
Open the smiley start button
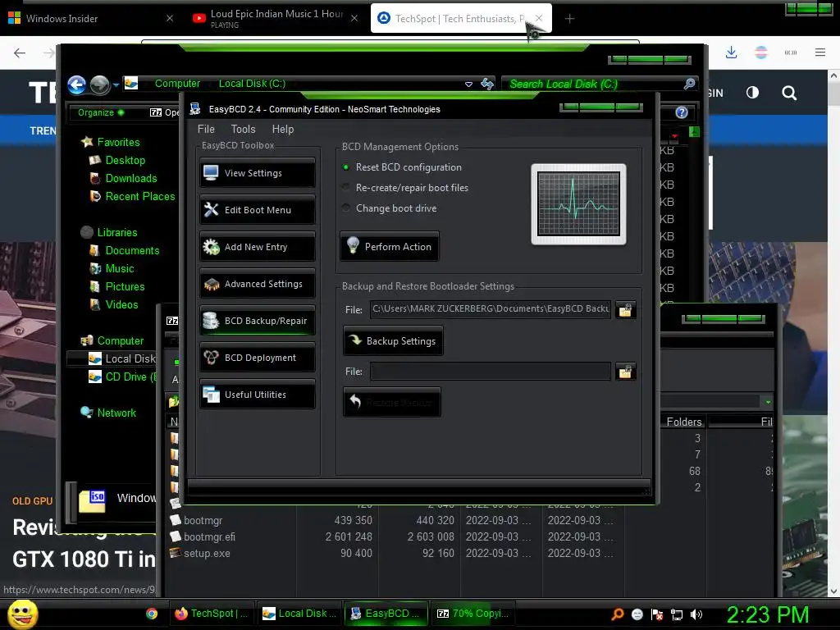coord(22,614)
